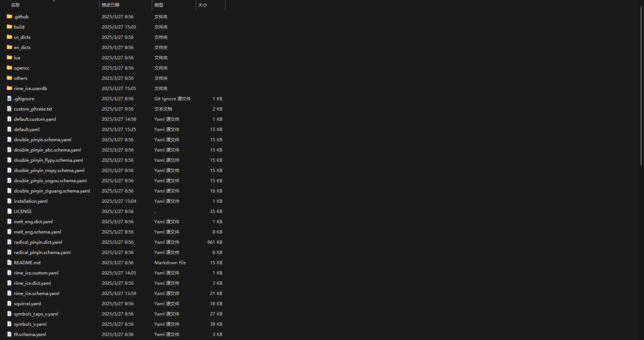Click the t9.schema.yaml file icon
Viewport: 644px width, 340px height.
click(x=10, y=334)
